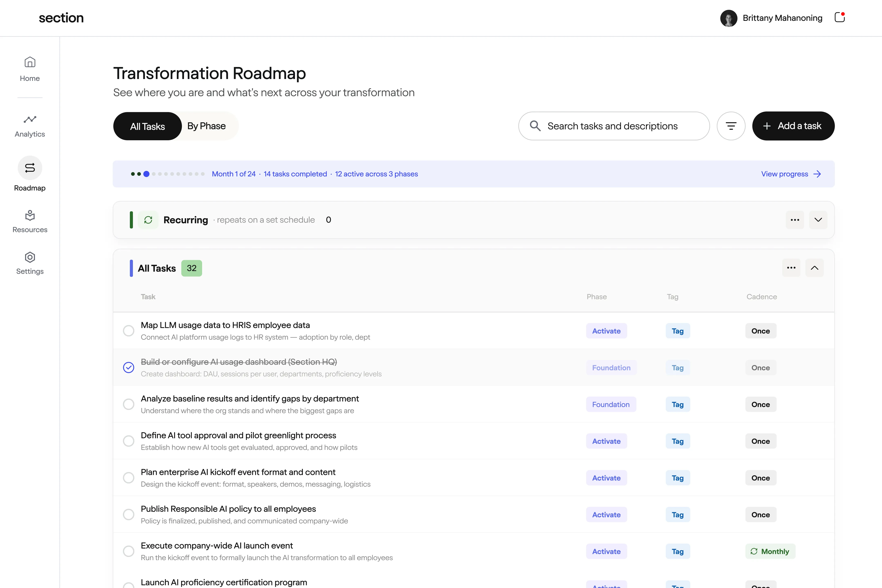Open View progress link
Image resolution: width=882 pixels, height=588 pixels.
tap(791, 174)
